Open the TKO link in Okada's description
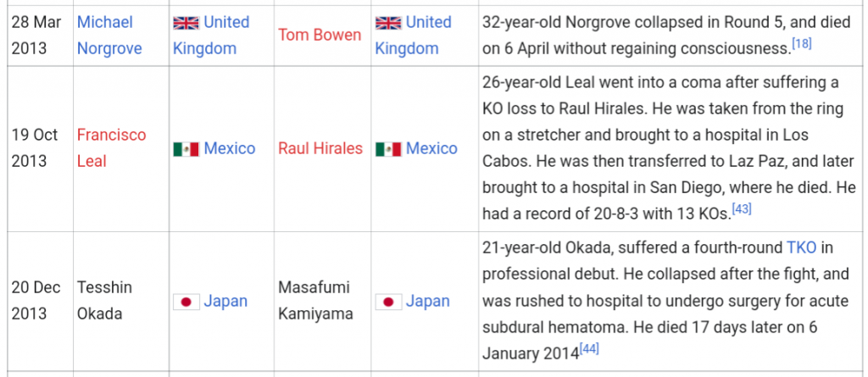This screenshot has width=868, height=377. [802, 247]
